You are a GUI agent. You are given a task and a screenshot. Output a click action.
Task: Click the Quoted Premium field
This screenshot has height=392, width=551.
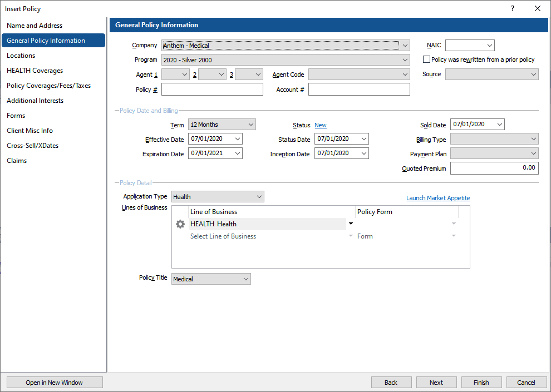pos(494,168)
